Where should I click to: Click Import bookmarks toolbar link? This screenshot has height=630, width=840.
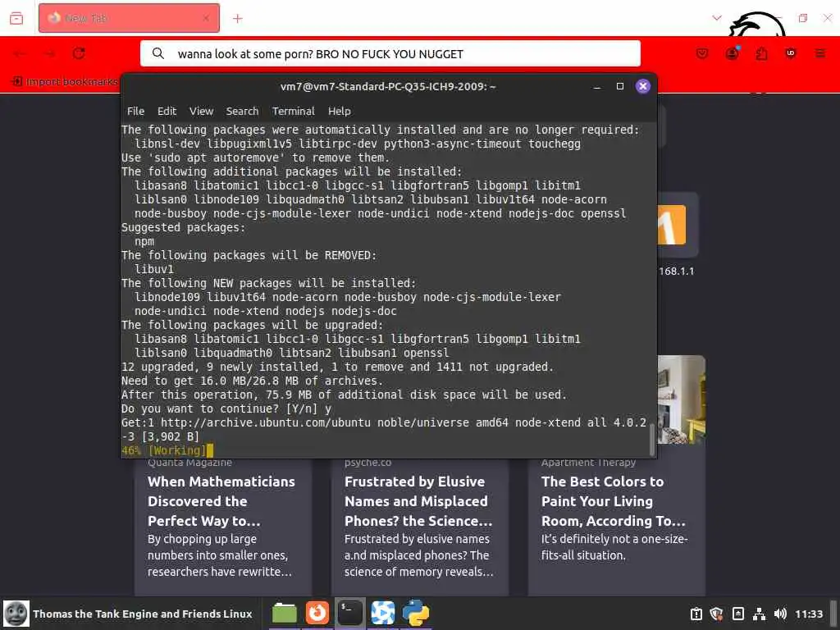click(65, 81)
